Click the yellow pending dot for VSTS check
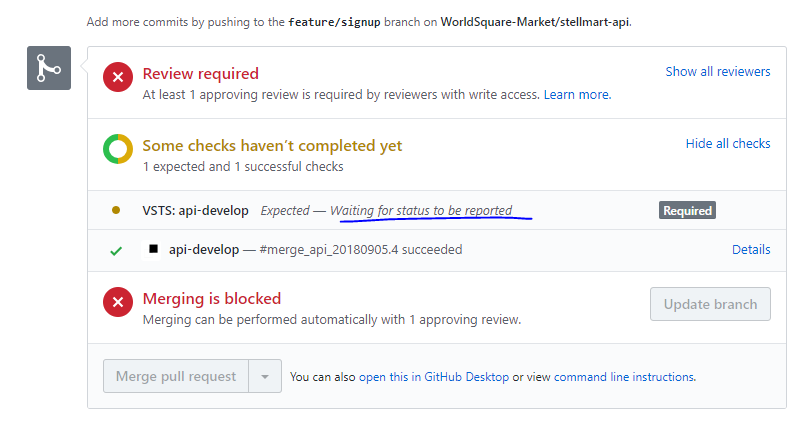 tap(116, 211)
